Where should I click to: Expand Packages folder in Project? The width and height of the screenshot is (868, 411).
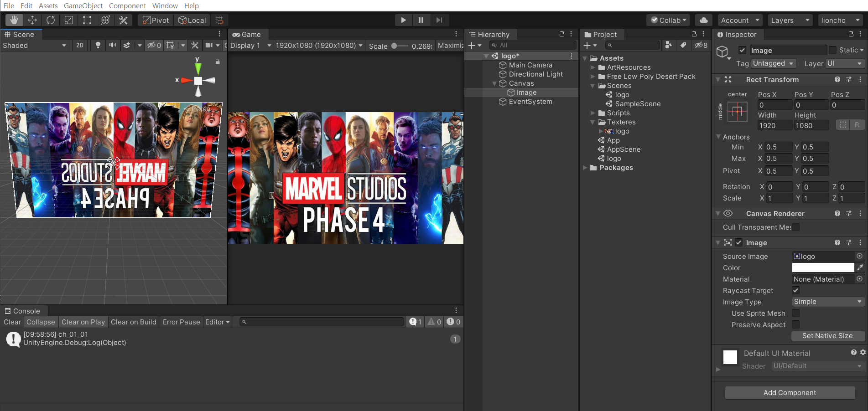[585, 168]
